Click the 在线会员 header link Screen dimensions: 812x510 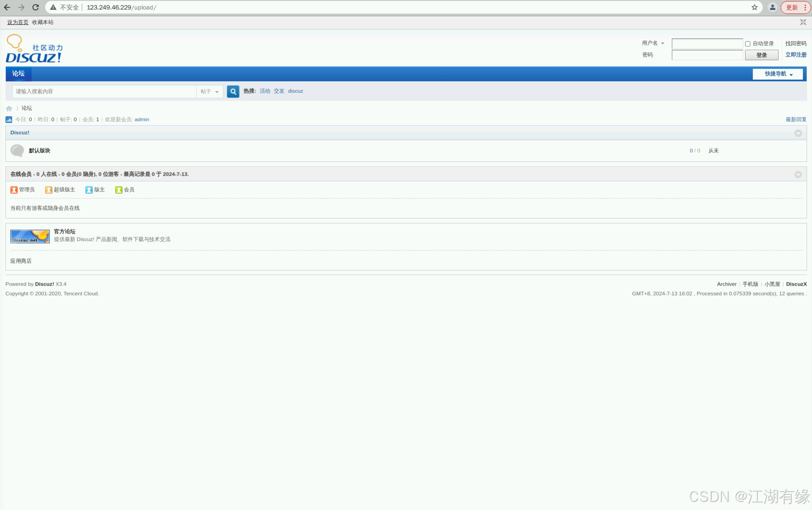point(21,174)
